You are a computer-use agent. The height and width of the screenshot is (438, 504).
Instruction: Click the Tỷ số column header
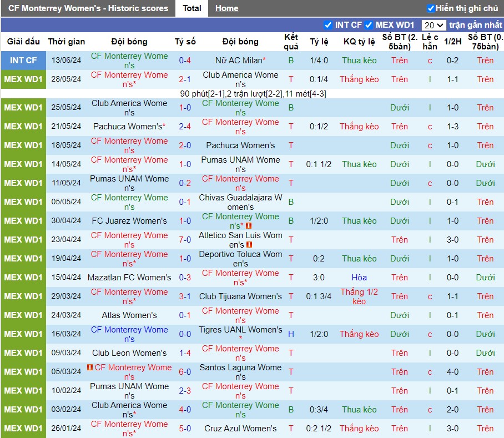[x=185, y=42]
